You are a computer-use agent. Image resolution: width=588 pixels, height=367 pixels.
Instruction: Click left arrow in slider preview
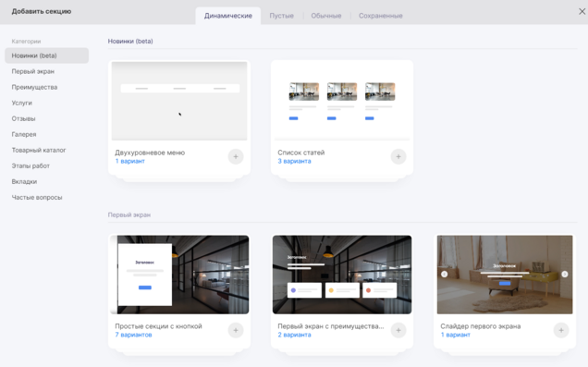pyautogui.click(x=445, y=274)
